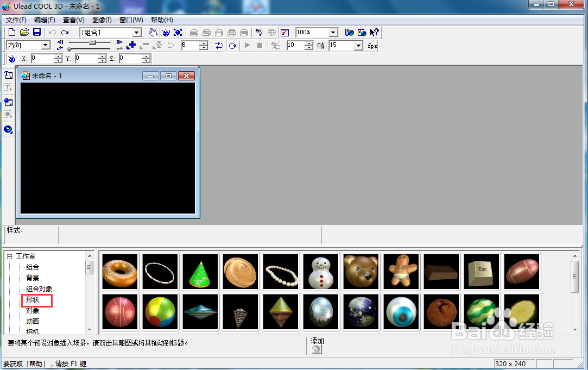Viewport: 588px width, 370px height.
Task: Click the home icon under 添加
Action: pos(317,349)
